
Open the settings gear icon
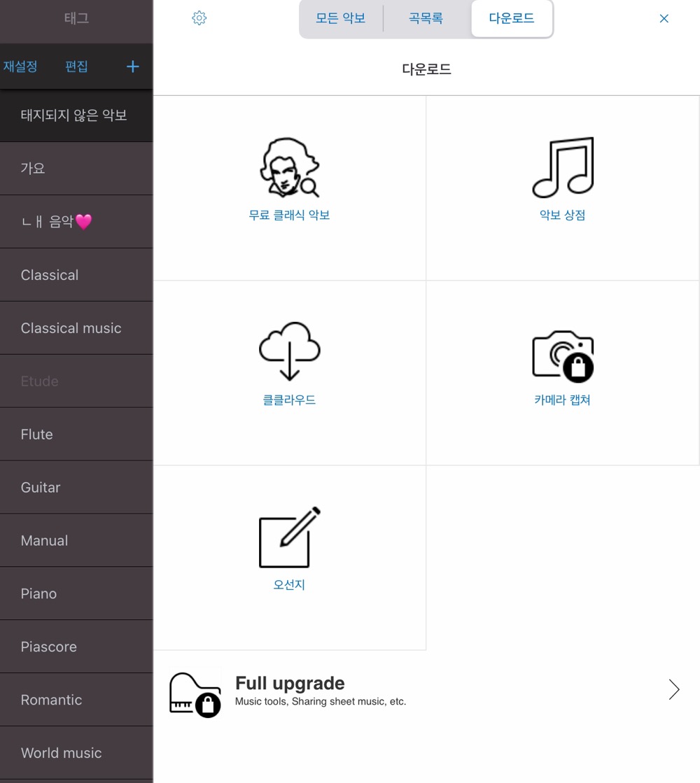click(199, 18)
